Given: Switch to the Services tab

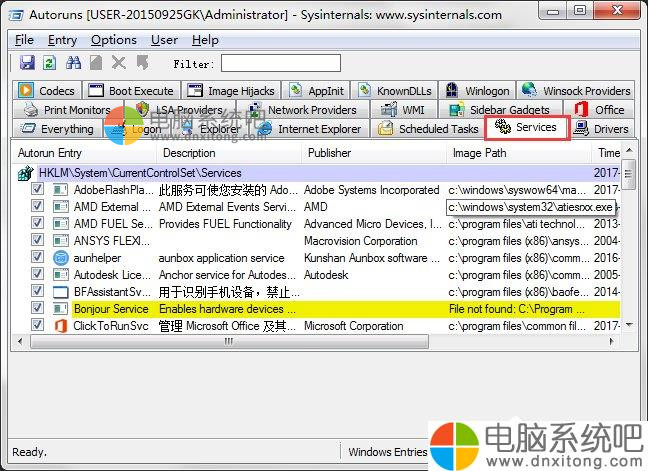Looking at the screenshot, I should coord(527,128).
